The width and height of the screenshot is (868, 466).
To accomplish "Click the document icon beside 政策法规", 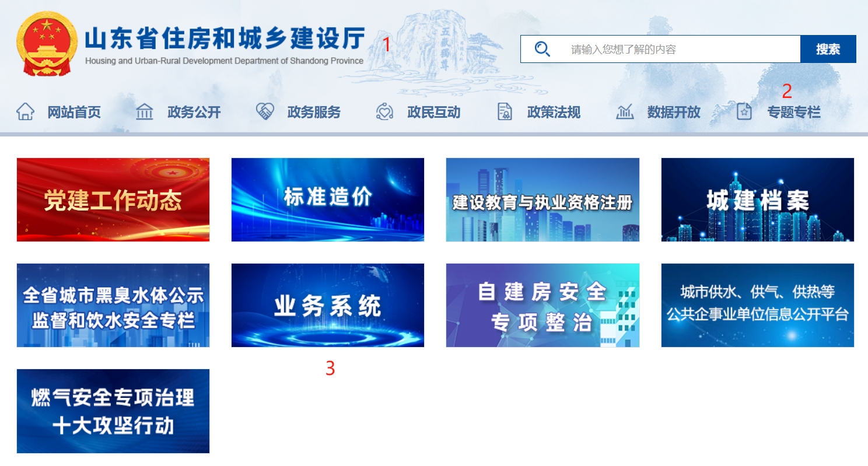I will (505, 111).
